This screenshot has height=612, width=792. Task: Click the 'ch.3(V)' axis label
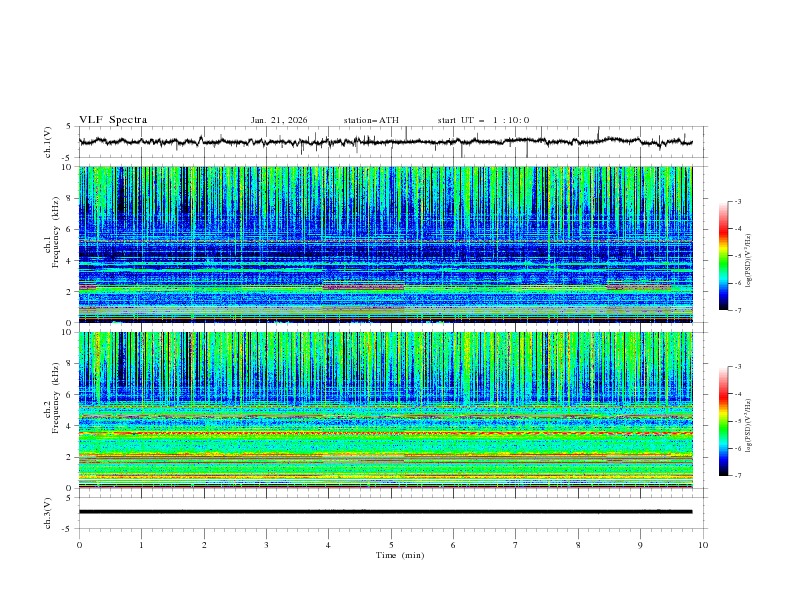pos(48,513)
